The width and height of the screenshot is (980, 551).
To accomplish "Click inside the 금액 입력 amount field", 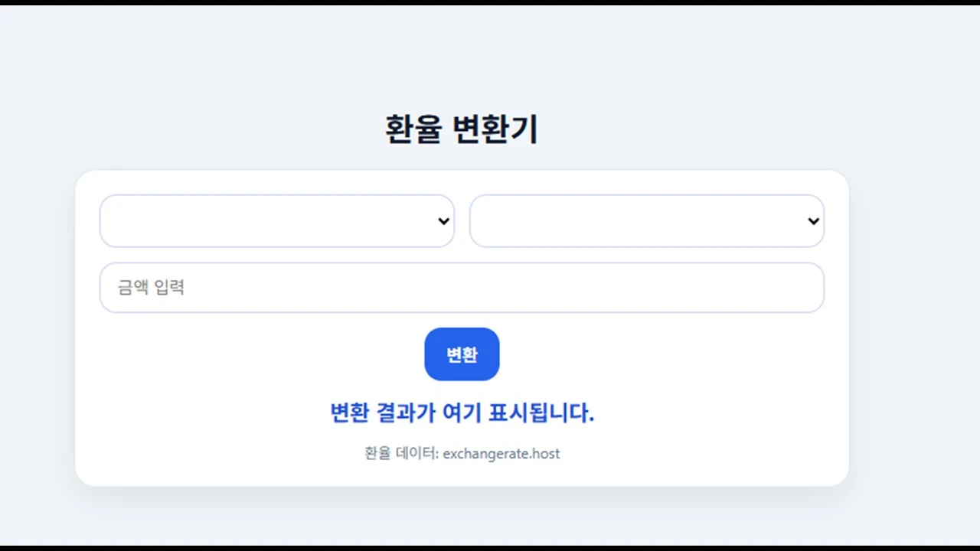I will click(x=462, y=287).
